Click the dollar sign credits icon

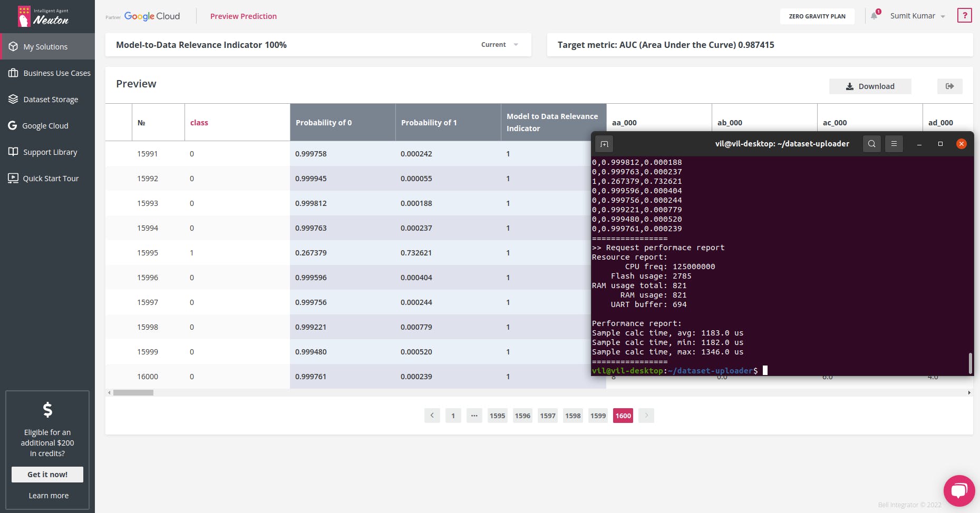click(47, 409)
